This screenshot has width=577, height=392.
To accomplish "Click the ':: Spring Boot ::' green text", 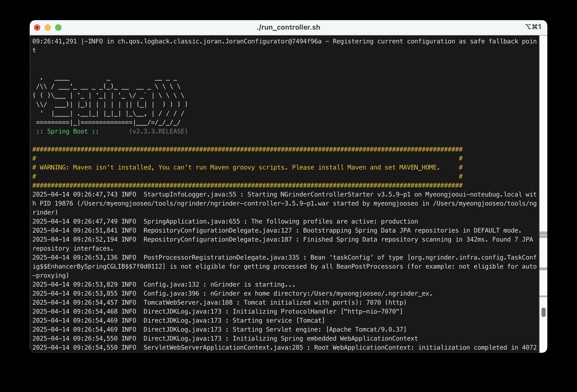I will tap(67, 131).
